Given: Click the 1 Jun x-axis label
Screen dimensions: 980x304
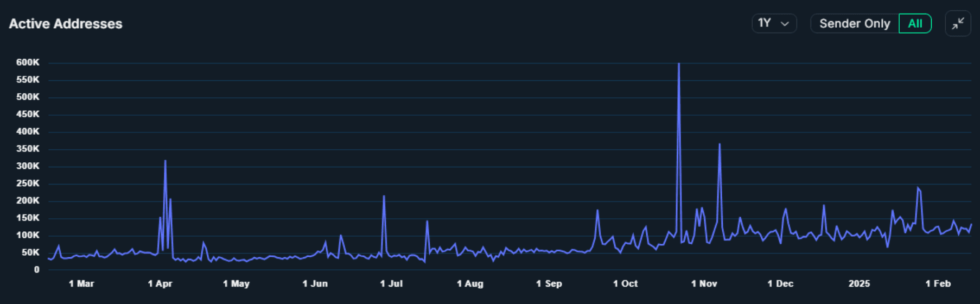Looking at the screenshot, I should click(x=315, y=283).
